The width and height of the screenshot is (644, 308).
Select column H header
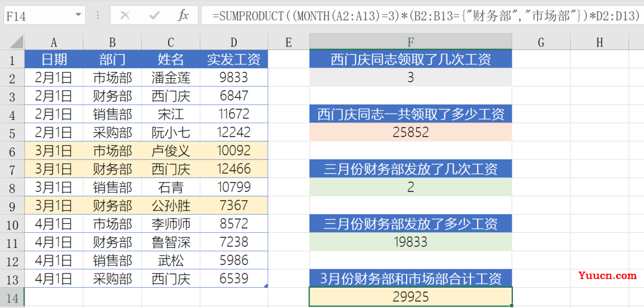[600, 42]
